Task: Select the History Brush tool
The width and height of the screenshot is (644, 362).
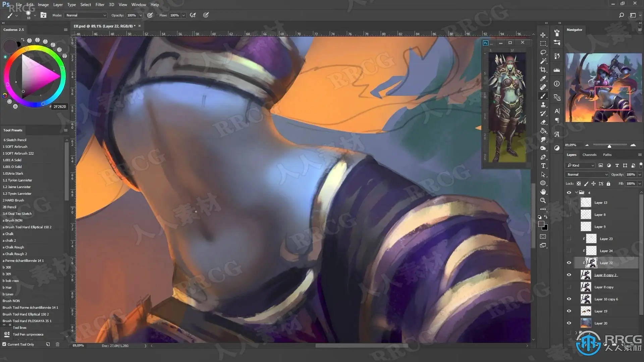Action: [543, 114]
